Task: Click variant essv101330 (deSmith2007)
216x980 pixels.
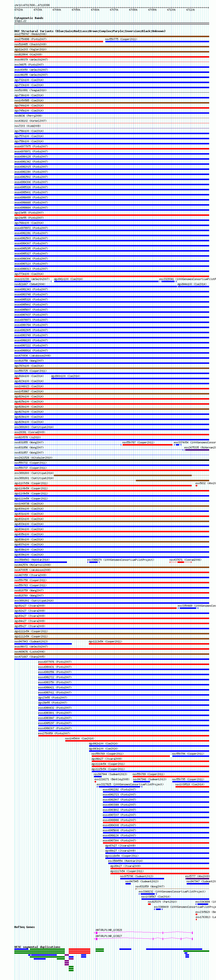Action: tap(32, 279)
